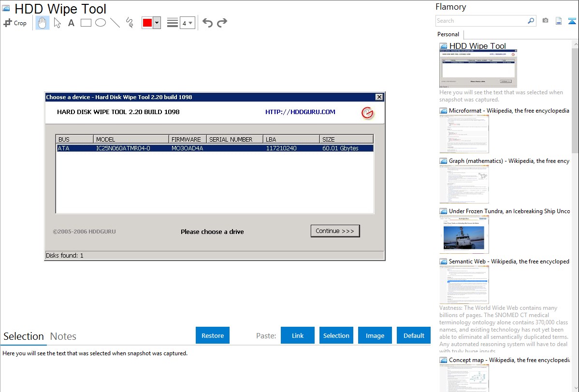Click the Default paste button
Image resolution: width=579 pixels, height=392 pixels.
click(x=414, y=335)
